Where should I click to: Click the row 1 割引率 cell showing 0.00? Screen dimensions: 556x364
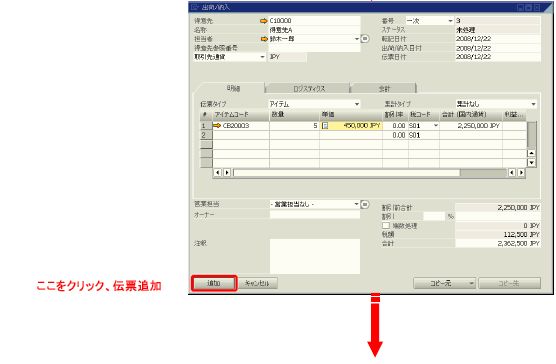[395, 125]
